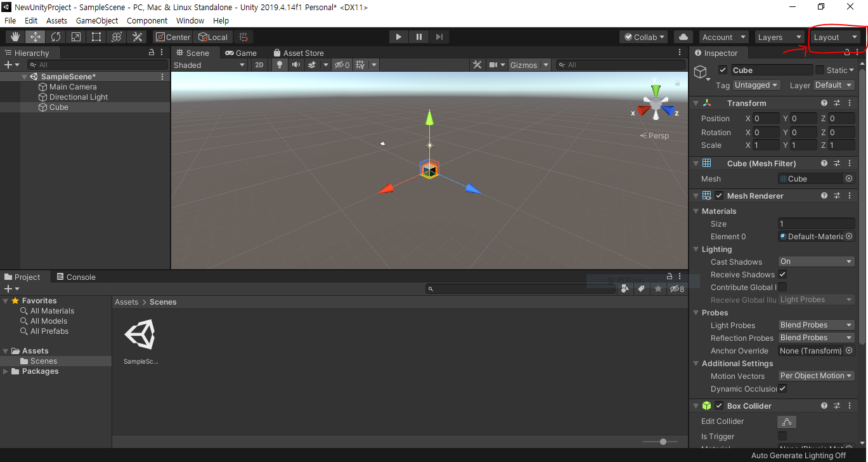Viewport: 868px width, 462px height.
Task: Collapse Transform component foldout
Action: tap(696, 103)
